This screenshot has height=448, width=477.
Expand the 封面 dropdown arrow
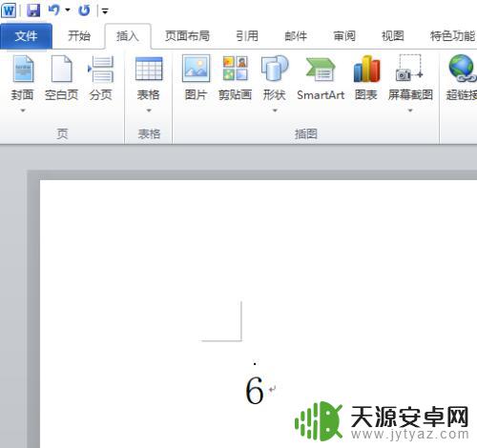23,111
